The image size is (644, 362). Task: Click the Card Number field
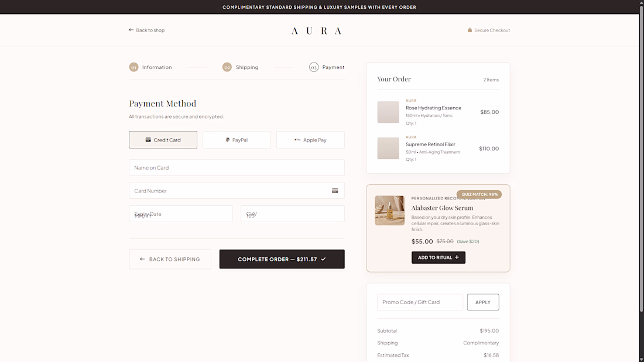point(237,191)
